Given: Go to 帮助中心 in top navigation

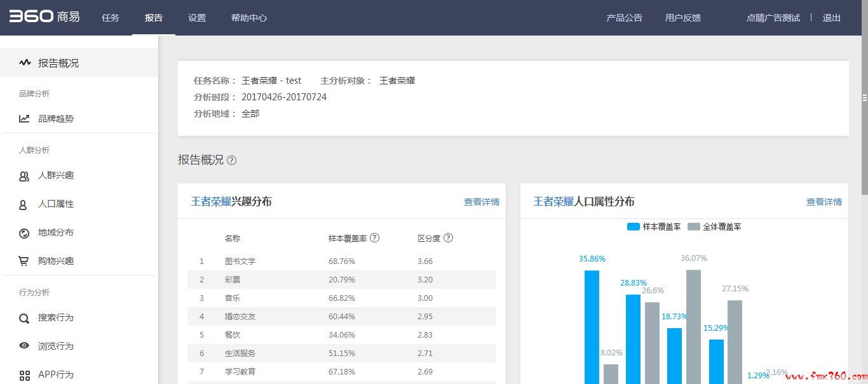Looking at the screenshot, I should 249,18.
